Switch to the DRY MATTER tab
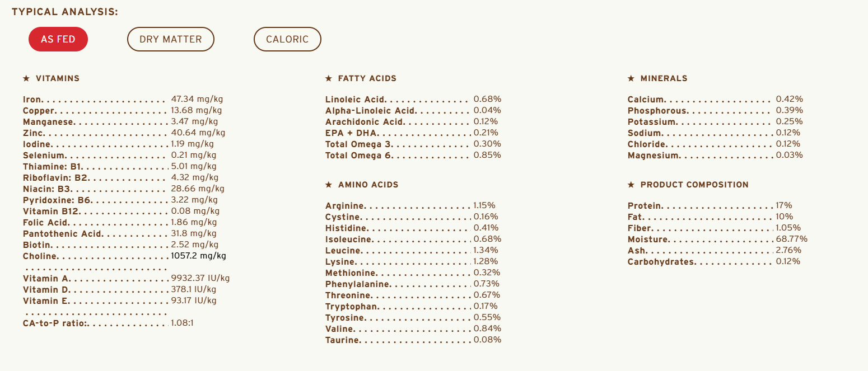This screenshot has width=868, height=371. pos(171,39)
